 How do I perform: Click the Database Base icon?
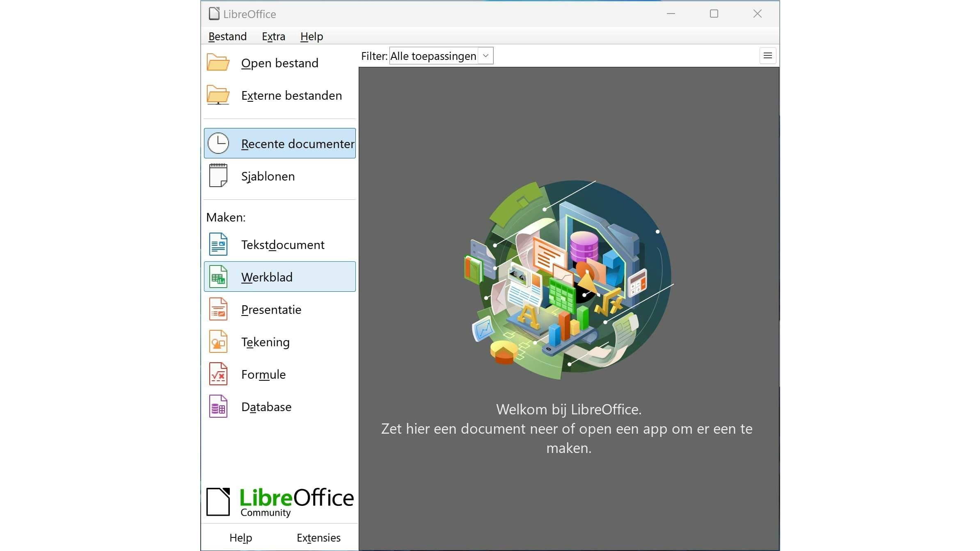click(x=218, y=407)
